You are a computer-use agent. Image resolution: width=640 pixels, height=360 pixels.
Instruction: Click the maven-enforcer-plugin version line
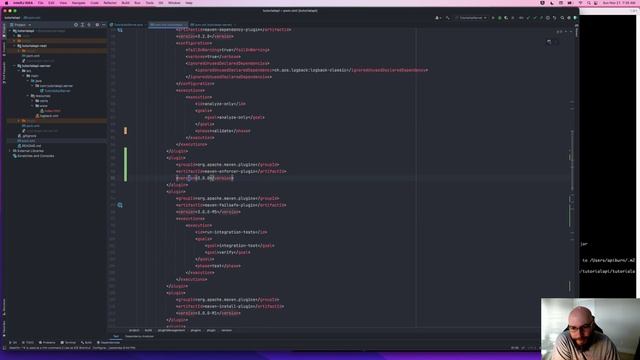(205, 178)
